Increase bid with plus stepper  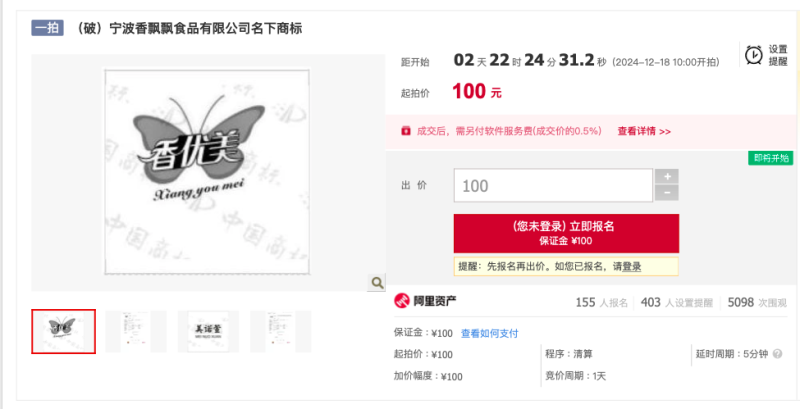667,176
